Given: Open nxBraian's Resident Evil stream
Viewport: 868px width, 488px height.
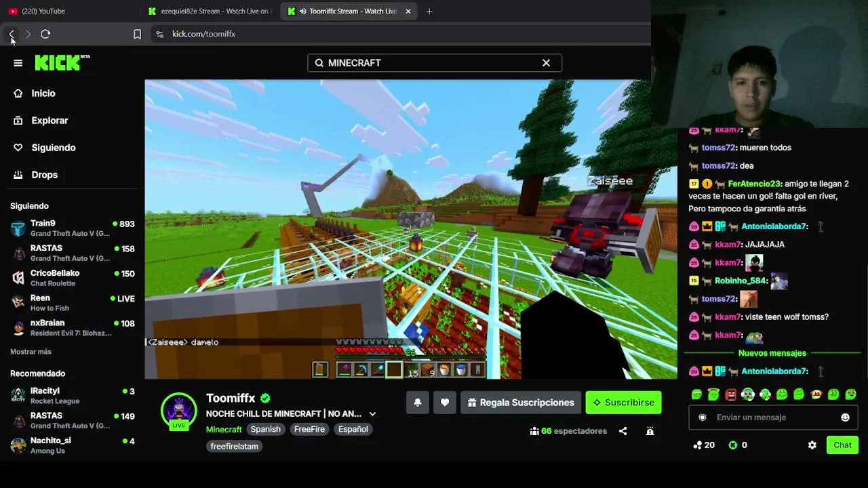Looking at the screenshot, I should 72,328.
